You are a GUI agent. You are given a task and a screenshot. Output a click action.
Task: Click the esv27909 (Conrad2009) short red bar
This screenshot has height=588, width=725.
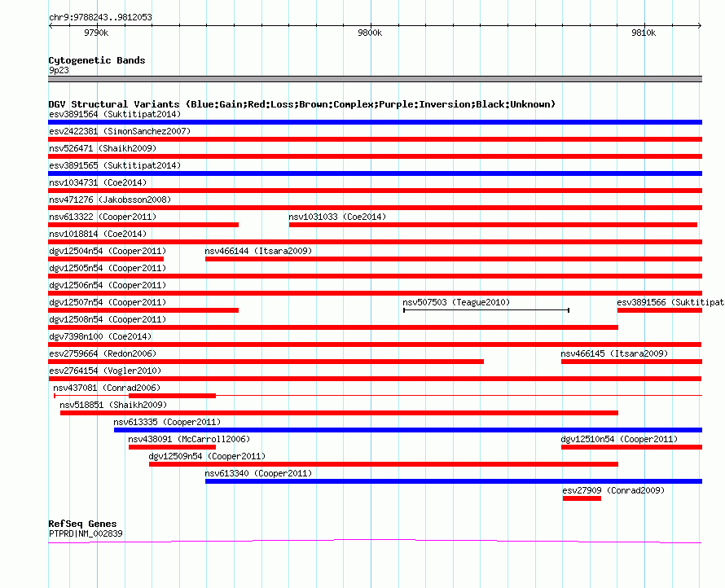coord(582,498)
